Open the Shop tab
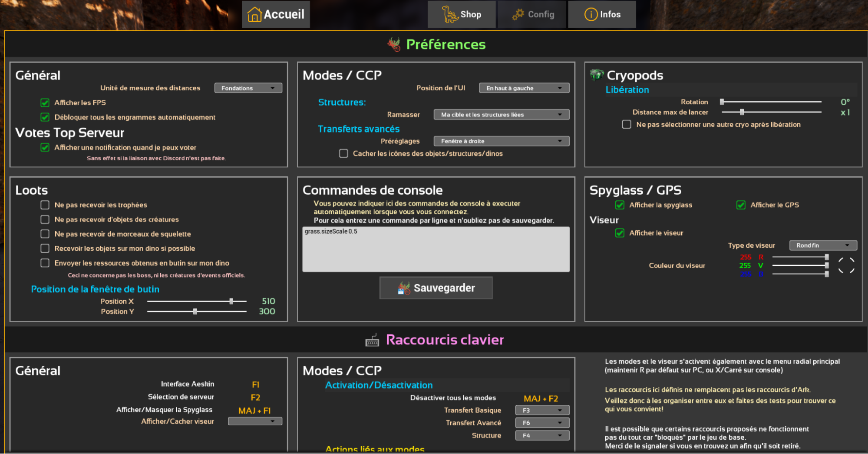The image size is (868, 454). [462, 14]
